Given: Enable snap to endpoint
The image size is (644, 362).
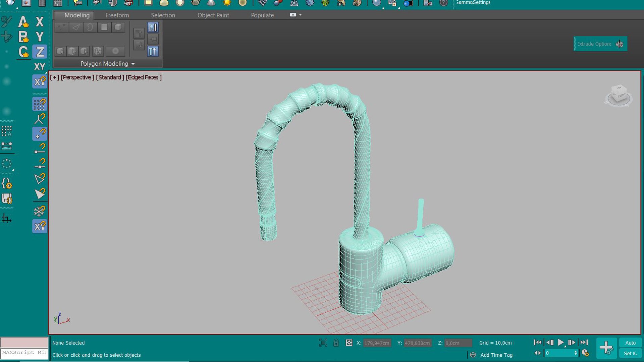Looking at the screenshot, I should point(40,148).
